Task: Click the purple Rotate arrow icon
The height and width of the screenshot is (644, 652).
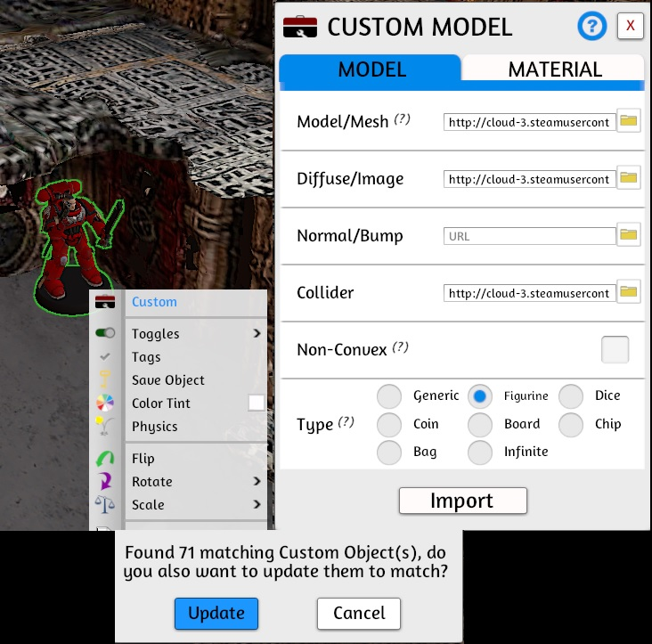Action: (x=105, y=481)
